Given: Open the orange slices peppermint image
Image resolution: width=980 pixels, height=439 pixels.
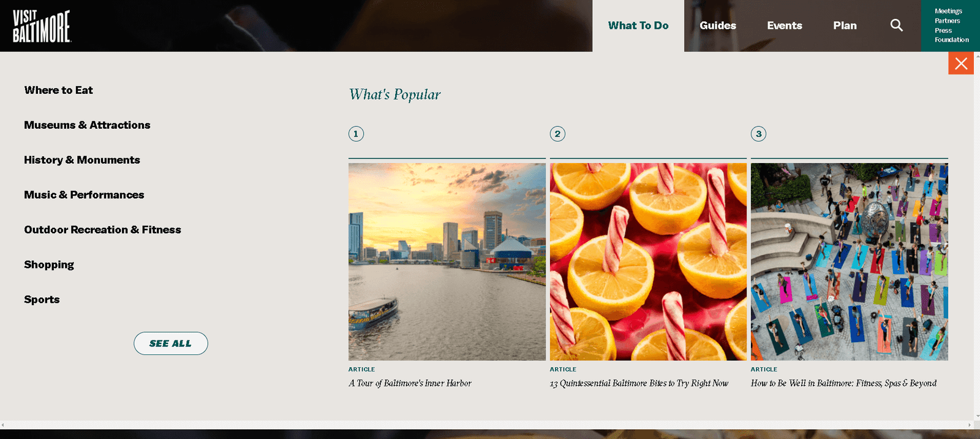Looking at the screenshot, I should tap(648, 262).
